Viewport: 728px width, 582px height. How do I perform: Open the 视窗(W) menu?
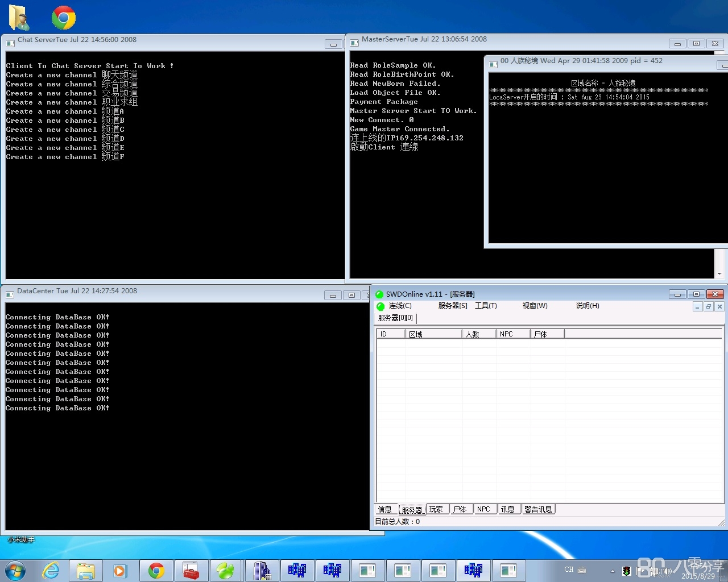click(x=535, y=306)
